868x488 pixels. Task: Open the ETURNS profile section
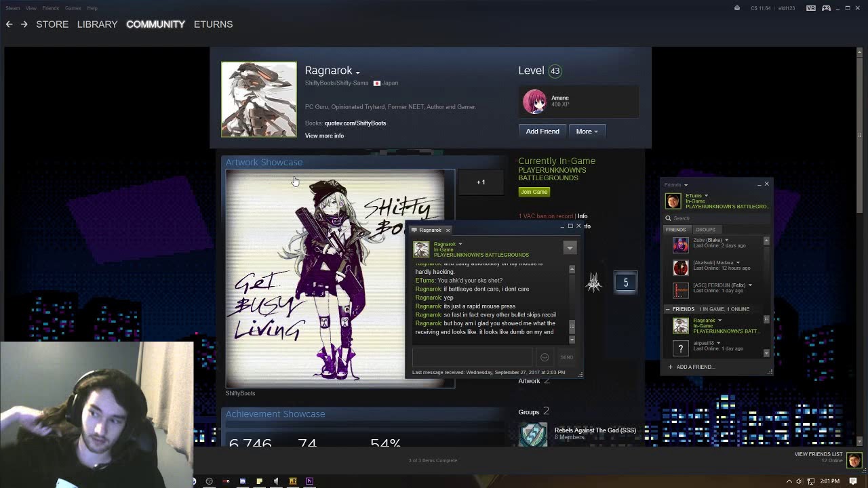213,24
